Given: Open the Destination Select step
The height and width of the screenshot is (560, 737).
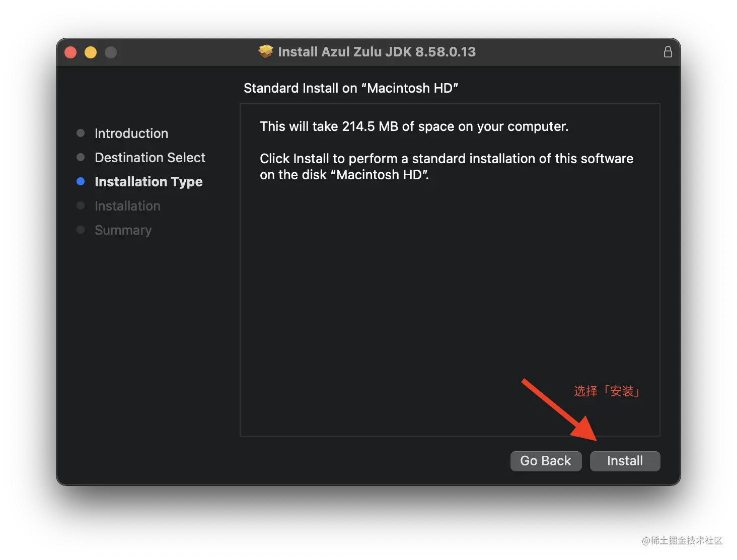Looking at the screenshot, I should (x=150, y=157).
